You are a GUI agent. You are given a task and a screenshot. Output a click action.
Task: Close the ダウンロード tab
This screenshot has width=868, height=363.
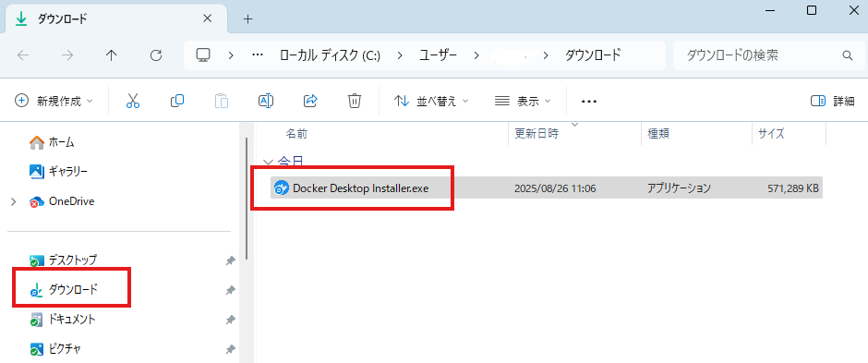pos(207,18)
